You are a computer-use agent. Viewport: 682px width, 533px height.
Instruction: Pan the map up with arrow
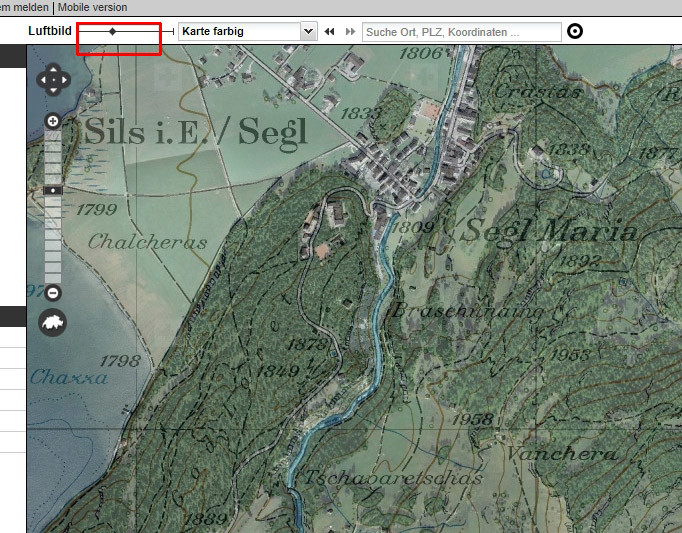tap(53, 69)
